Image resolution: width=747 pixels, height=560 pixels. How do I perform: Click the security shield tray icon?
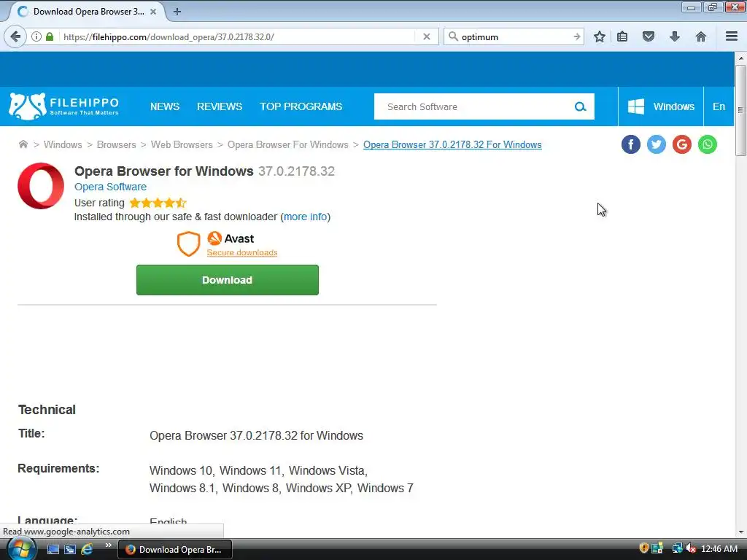643,548
